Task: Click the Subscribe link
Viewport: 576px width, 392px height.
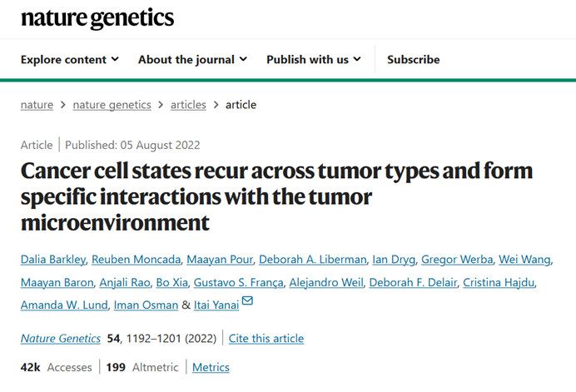Action: 414,59
